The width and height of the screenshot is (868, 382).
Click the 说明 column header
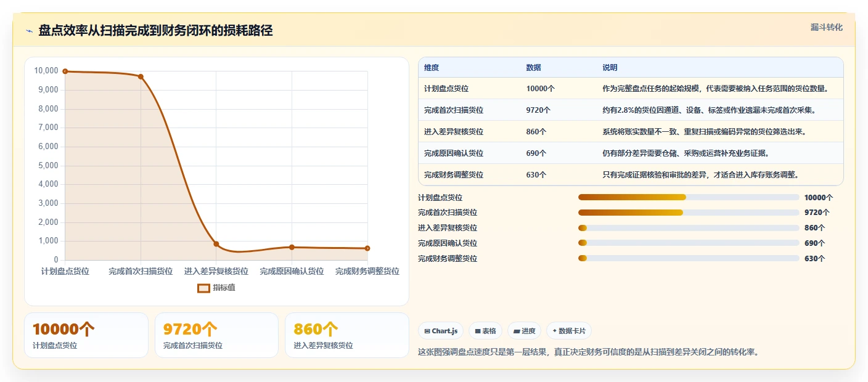pos(610,68)
